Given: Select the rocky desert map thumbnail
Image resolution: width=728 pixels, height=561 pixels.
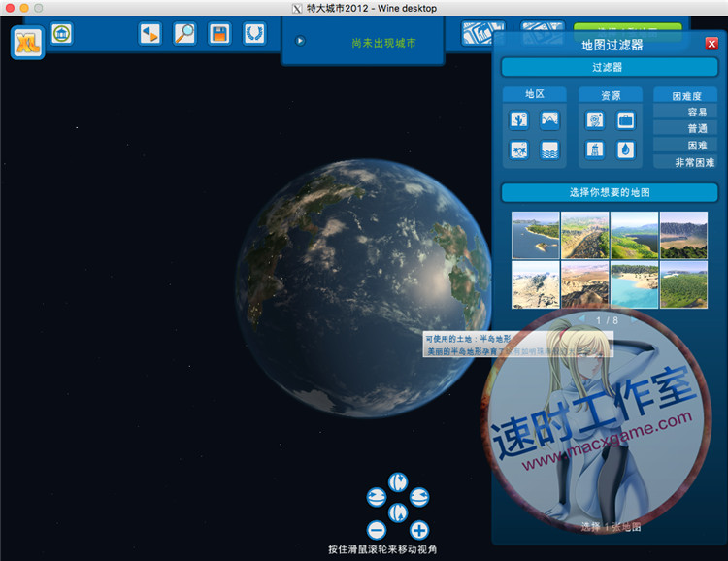Looking at the screenshot, I should click(585, 284).
